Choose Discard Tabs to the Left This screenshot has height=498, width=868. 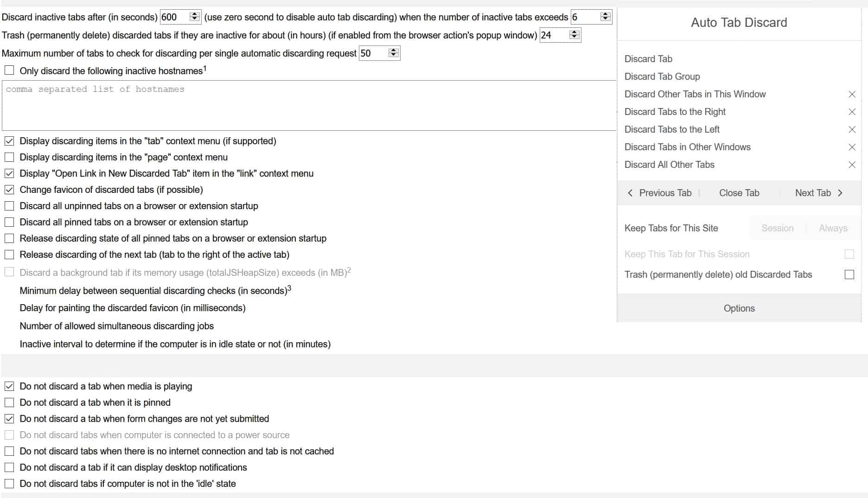(x=672, y=129)
